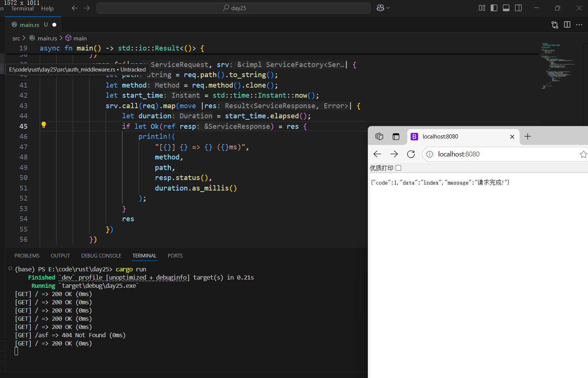This screenshot has height=378, width=588.
Task: Open a new browser tab
Action: click(528, 137)
